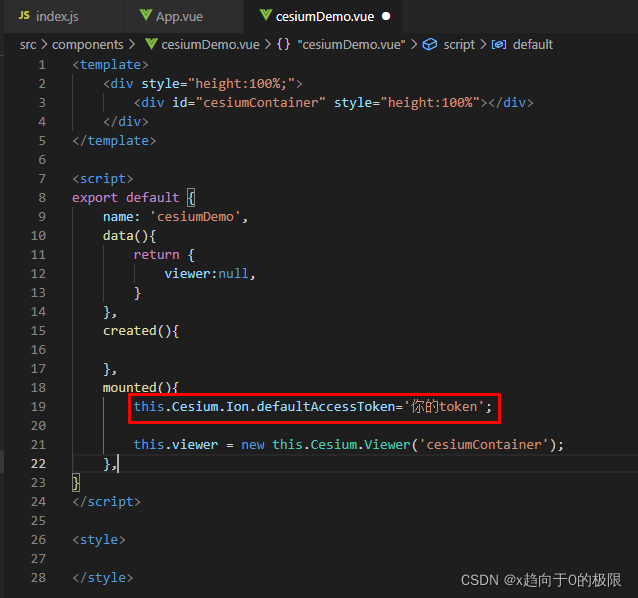This screenshot has height=598, width=638.
Task: Click the curly braces symbol icon in breadcrumb
Action: (283, 44)
